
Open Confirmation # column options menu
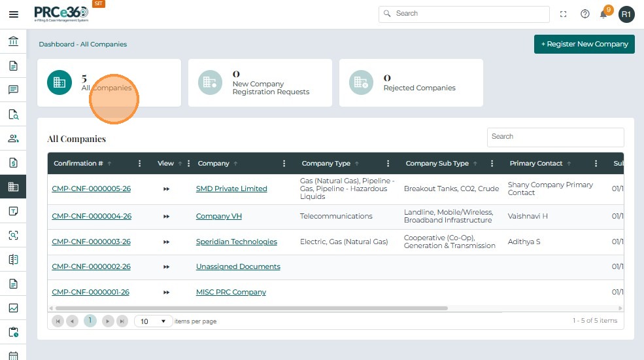coord(139,164)
